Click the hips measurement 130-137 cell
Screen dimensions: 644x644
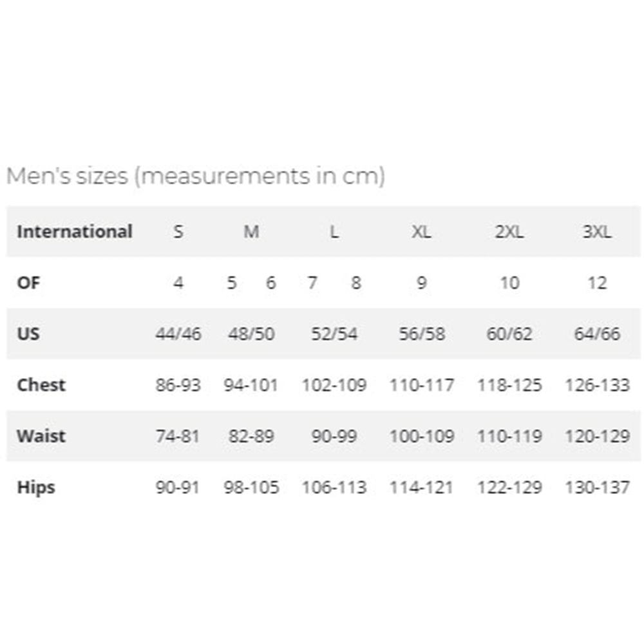coord(597,487)
